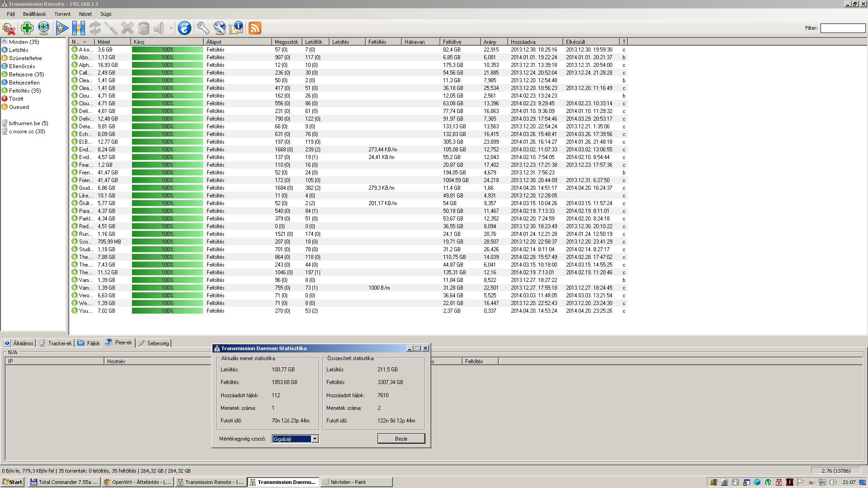Switch to the Sebesség tab
The width and height of the screenshot is (868, 488).
(154, 343)
